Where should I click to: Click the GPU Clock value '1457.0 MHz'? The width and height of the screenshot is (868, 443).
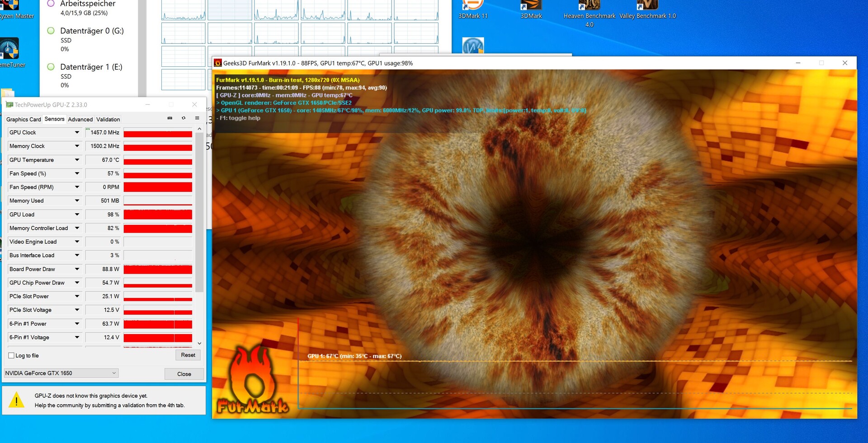click(x=105, y=132)
